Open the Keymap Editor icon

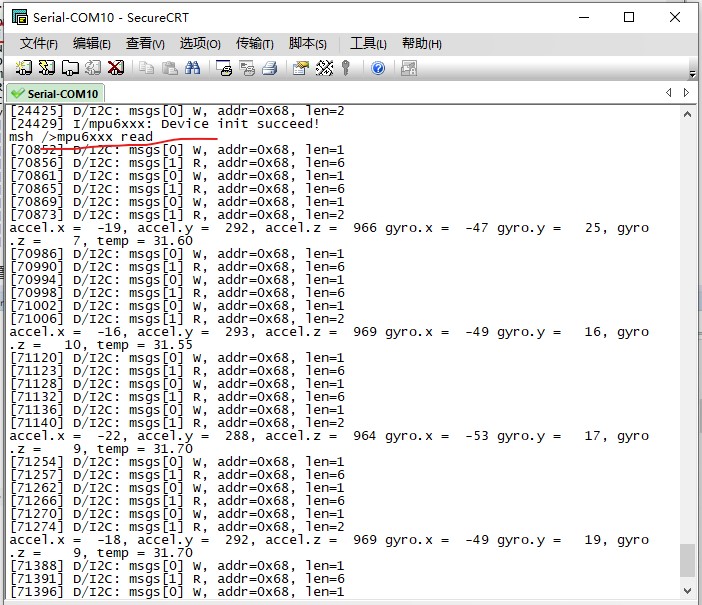[324, 68]
